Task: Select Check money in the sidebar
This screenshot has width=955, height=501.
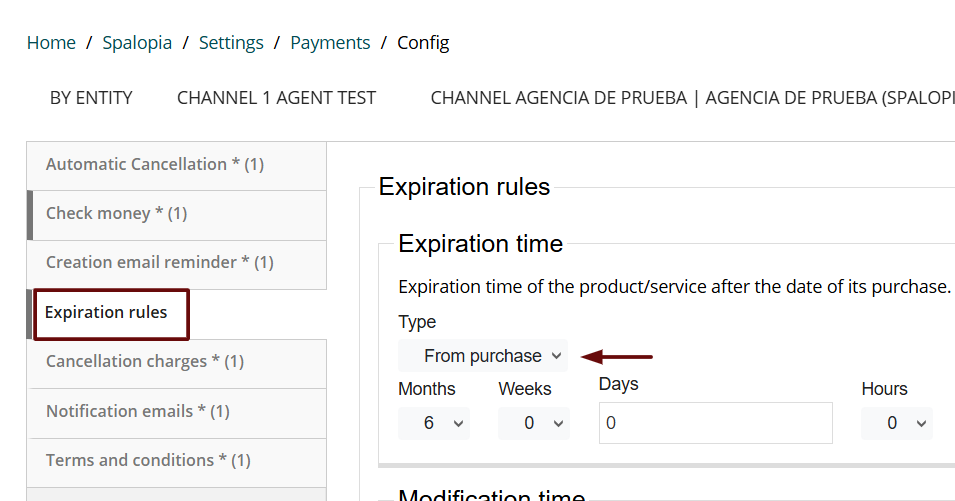Action: pyautogui.click(x=116, y=213)
